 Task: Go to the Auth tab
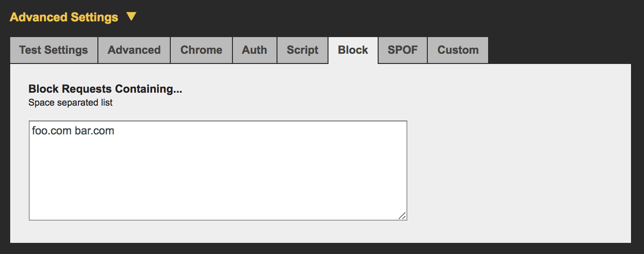tap(254, 50)
